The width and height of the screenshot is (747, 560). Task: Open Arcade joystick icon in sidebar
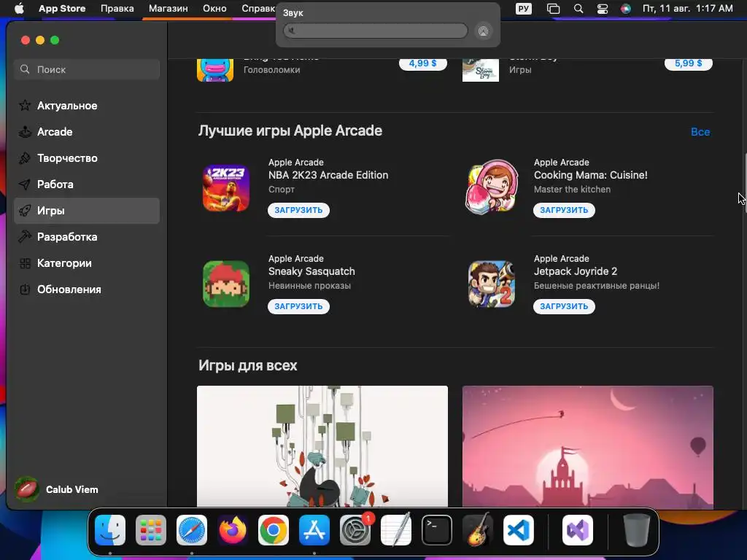[25, 131]
